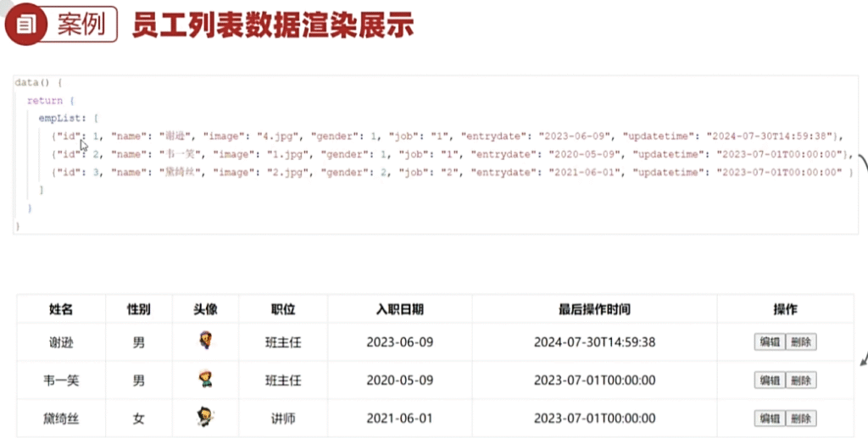Select the name cell 黛绮丝 in the table
The height and width of the screenshot is (438, 868).
[x=61, y=418]
